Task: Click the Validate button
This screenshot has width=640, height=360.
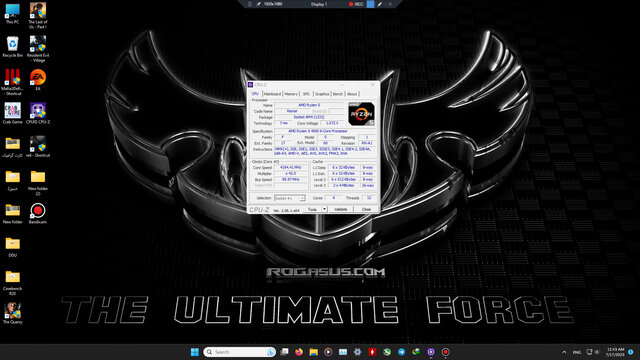Action: 341,209
